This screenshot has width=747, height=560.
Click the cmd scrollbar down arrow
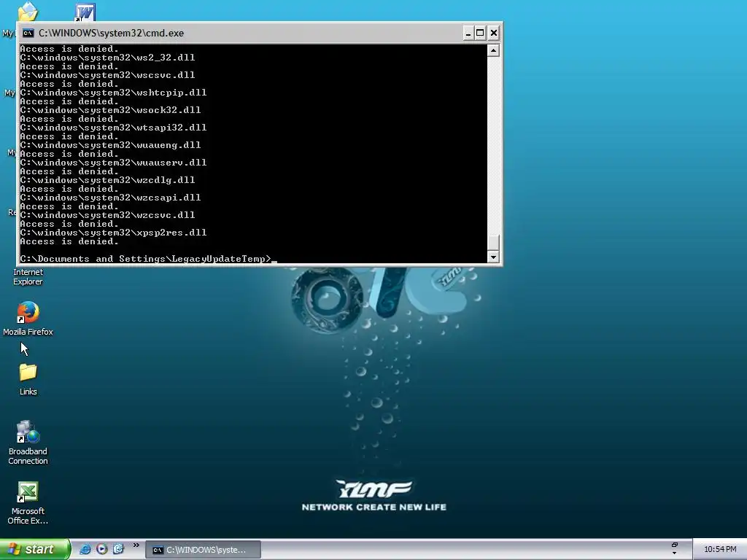pyautogui.click(x=493, y=257)
